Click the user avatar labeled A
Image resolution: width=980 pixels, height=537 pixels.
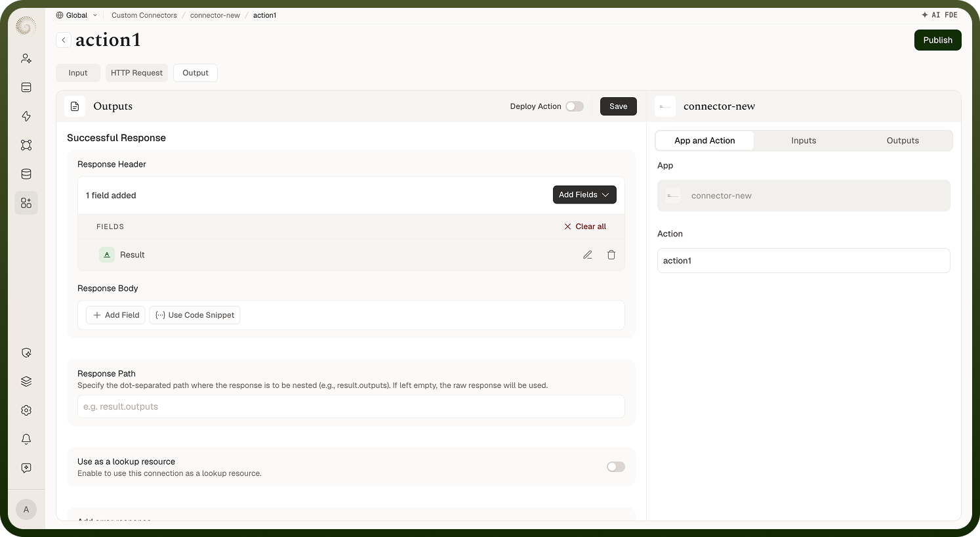click(26, 509)
